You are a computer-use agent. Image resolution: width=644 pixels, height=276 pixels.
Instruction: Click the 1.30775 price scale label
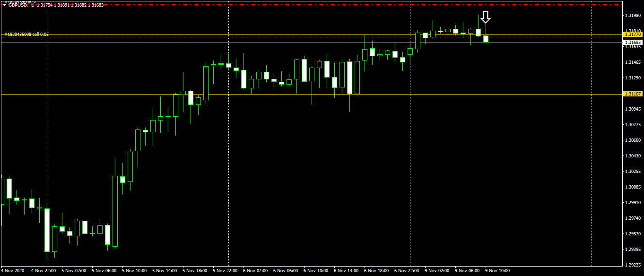[633, 124]
